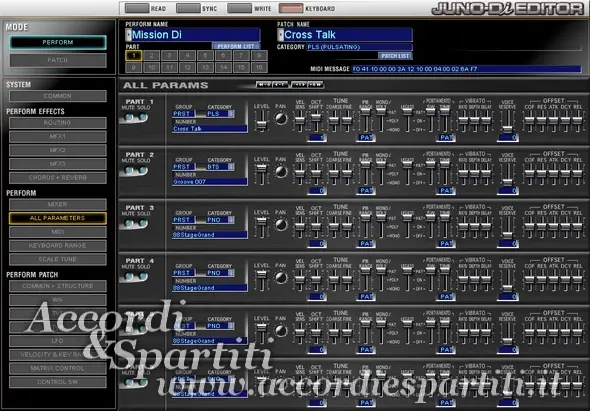Open the COMMON + STRUCTURE page

click(x=58, y=286)
